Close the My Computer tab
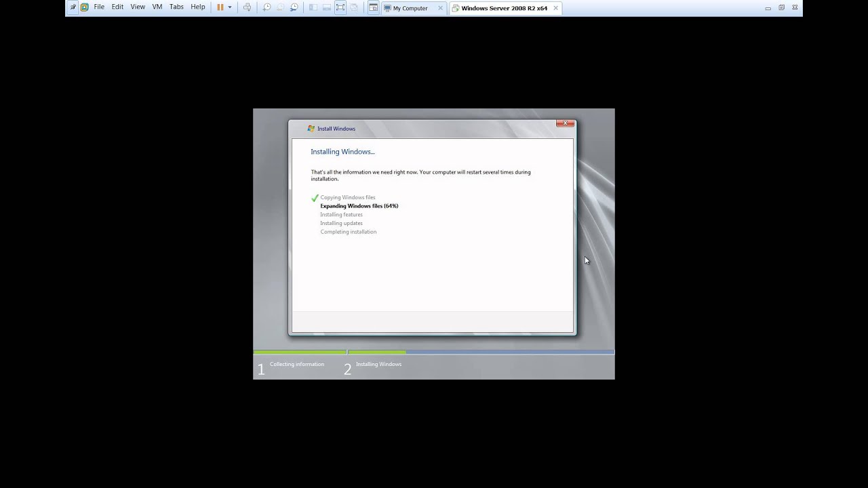The image size is (868, 488). (440, 8)
